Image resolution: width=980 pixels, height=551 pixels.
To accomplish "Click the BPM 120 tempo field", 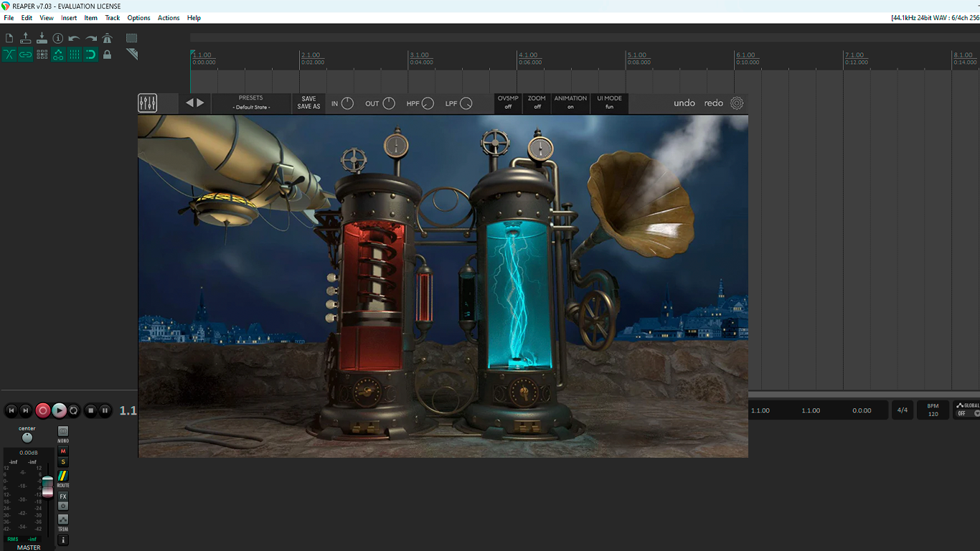I will pos(933,410).
